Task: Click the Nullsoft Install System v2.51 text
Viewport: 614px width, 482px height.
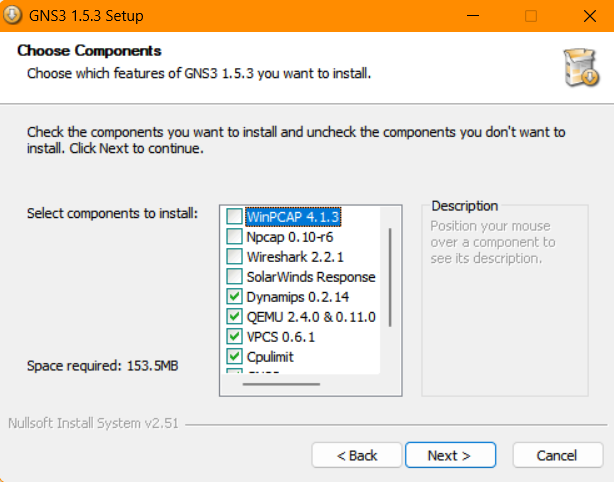Action: pos(93,423)
